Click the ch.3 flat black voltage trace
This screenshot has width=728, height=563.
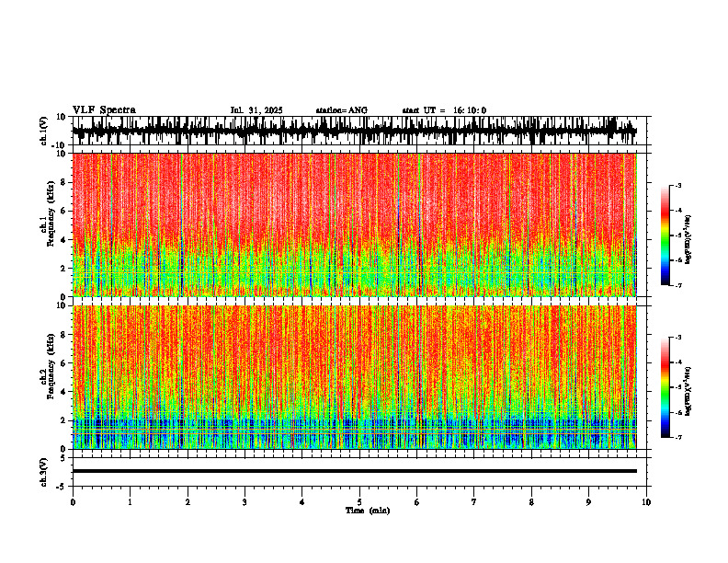[354, 471]
